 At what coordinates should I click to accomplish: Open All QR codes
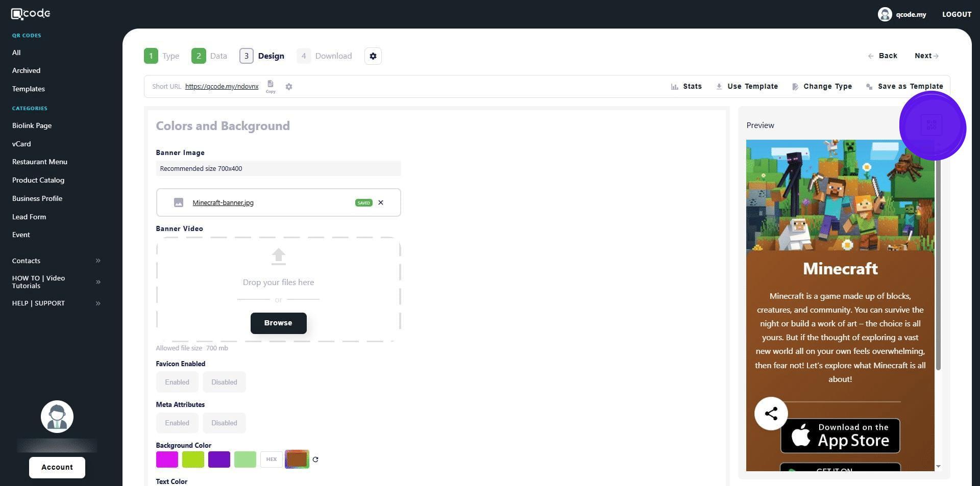16,53
